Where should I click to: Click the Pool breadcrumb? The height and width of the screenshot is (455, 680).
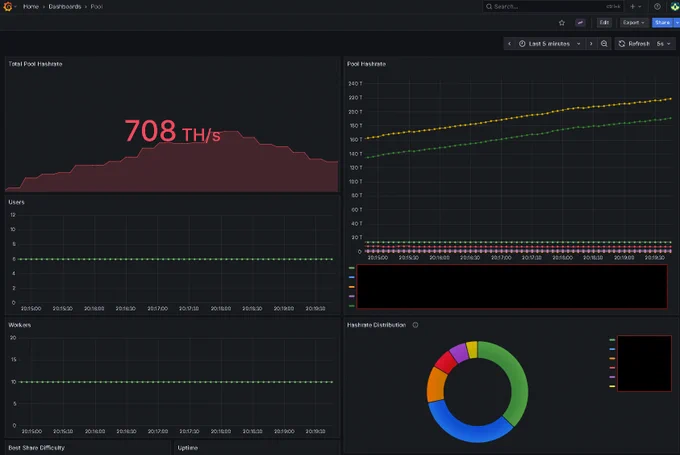click(x=96, y=7)
